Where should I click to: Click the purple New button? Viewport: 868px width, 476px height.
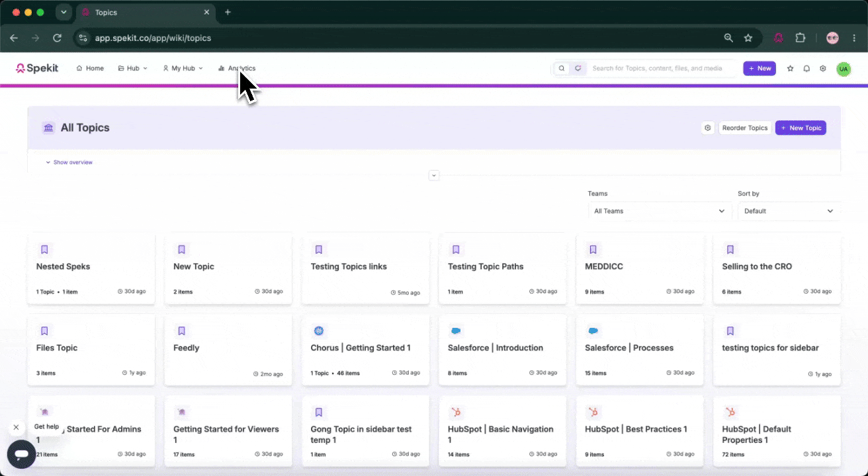(759, 68)
